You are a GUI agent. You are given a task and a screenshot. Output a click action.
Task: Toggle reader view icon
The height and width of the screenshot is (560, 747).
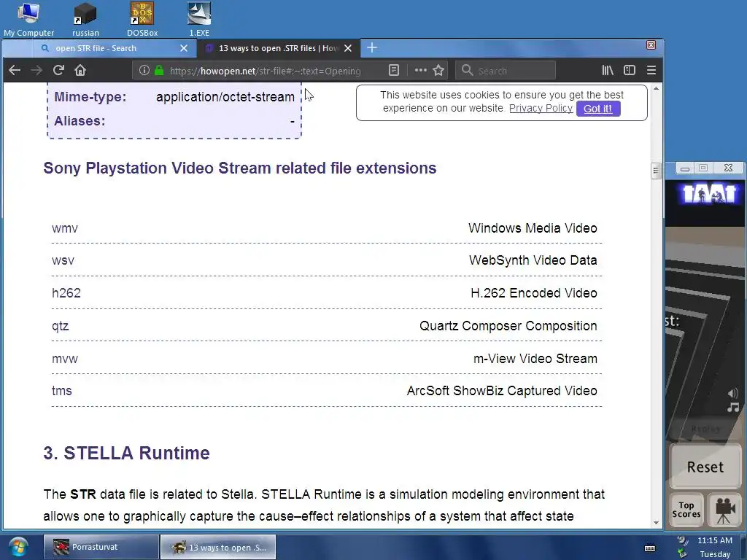[x=393, y=71]
